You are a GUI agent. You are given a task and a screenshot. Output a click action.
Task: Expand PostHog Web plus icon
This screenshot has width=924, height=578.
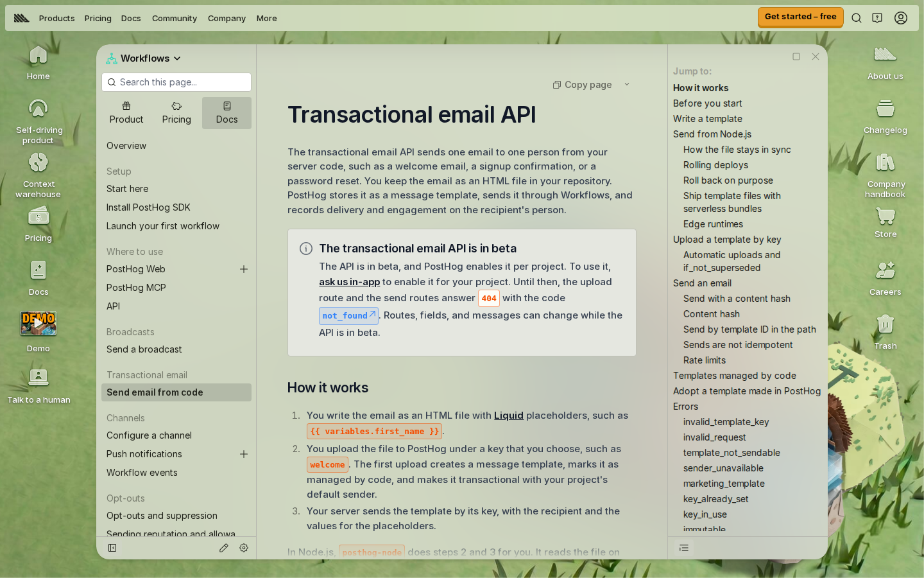[244, 269]
